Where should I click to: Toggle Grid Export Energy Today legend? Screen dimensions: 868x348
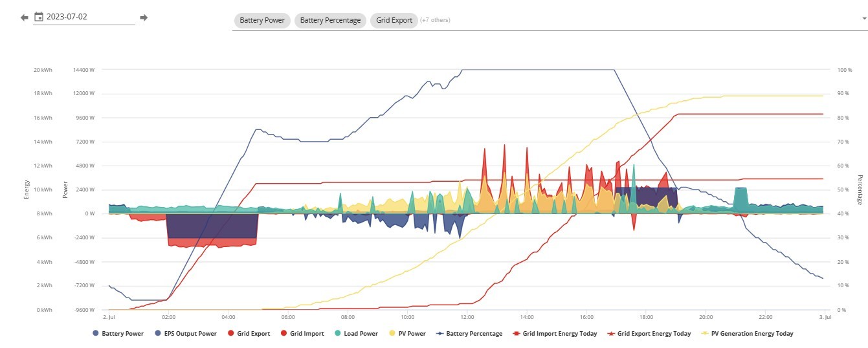pyautogui.click(x=649, y=334)
